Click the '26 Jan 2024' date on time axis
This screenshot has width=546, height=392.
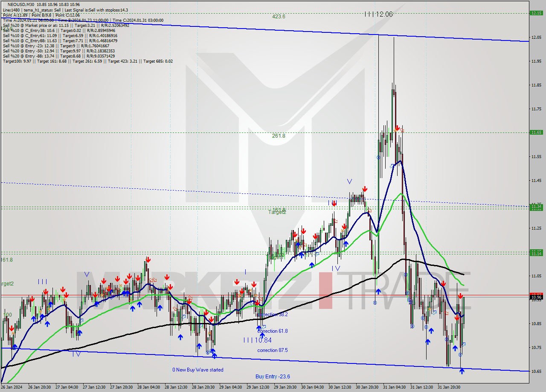(11, 387)
